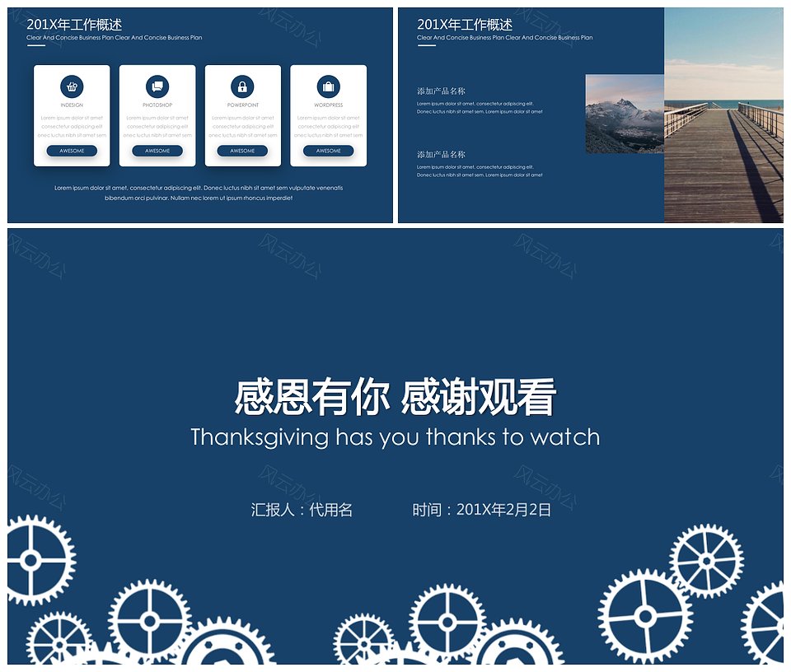This screenshot has width=791, height=672.
Task: Click the Lorem ipsum text under the first product heading
Action: [x=480, y=107]
